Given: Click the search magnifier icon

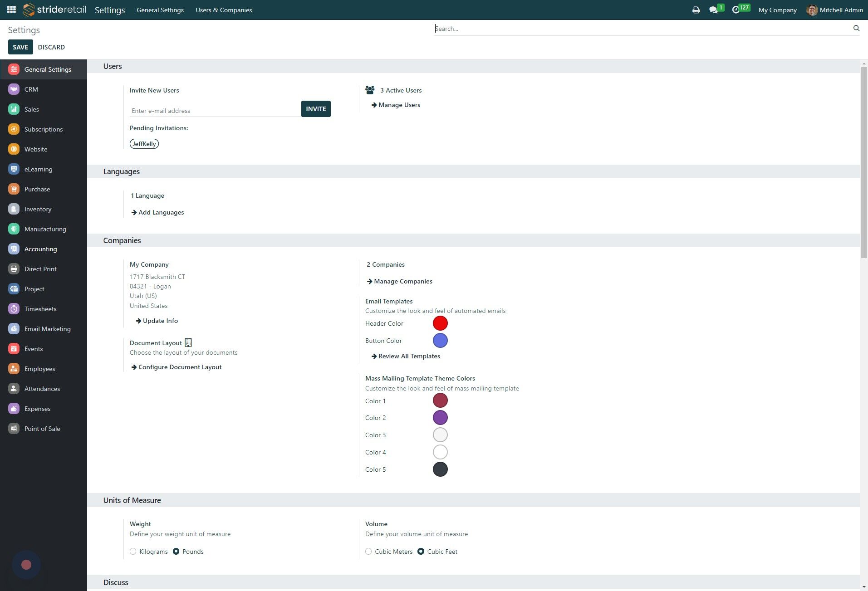Looking at the screenshot, I should point(856,28).
